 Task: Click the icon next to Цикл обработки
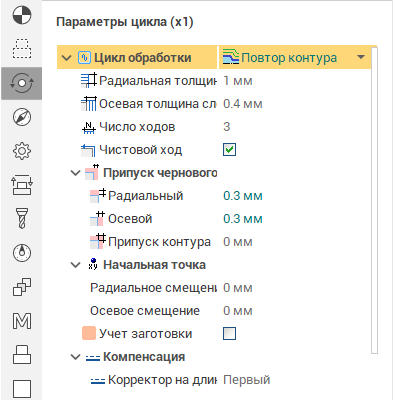click(84, 57)
